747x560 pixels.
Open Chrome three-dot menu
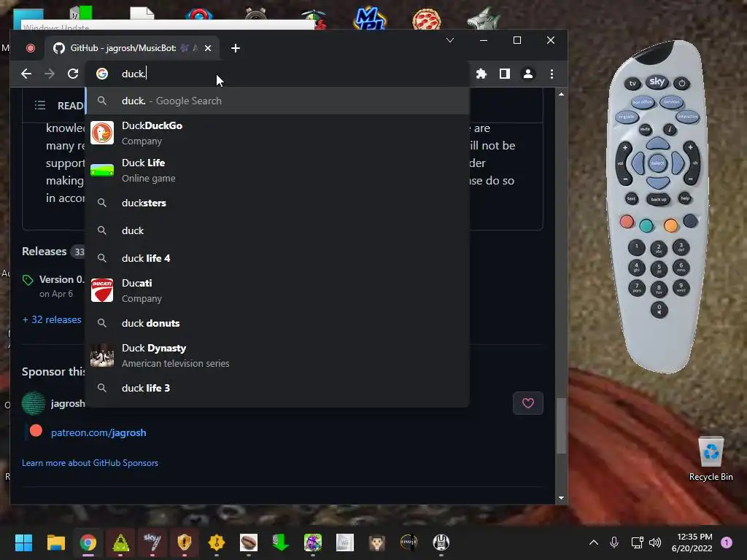click(x=551, y=74)
